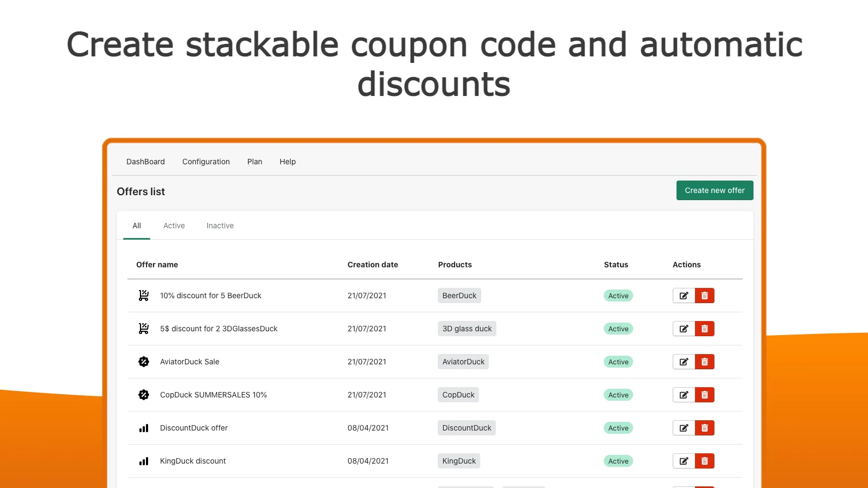Image resolution: width=868 pixels, height=488 pixels.
Task: Click the 3D glass duck product tag
Action: tap(467, 329)
